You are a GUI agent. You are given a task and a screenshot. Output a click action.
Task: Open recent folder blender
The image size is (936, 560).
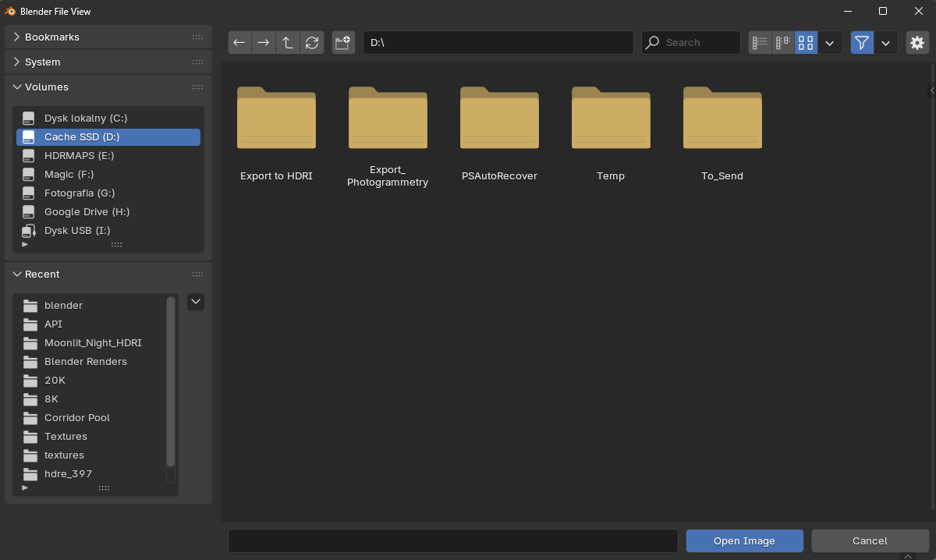tap(90, 305)
